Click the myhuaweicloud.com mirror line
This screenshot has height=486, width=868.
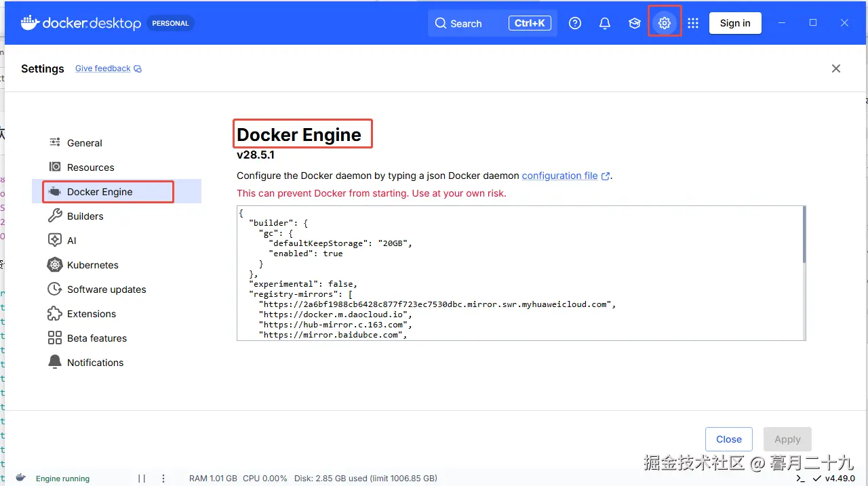click(x=437, y=304)
